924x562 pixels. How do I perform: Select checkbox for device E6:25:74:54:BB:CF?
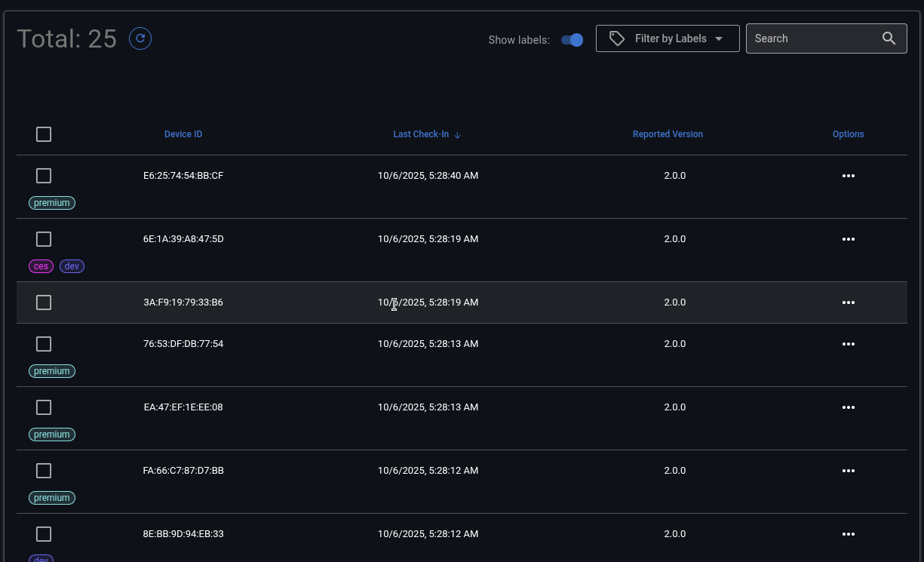(44, 176)
